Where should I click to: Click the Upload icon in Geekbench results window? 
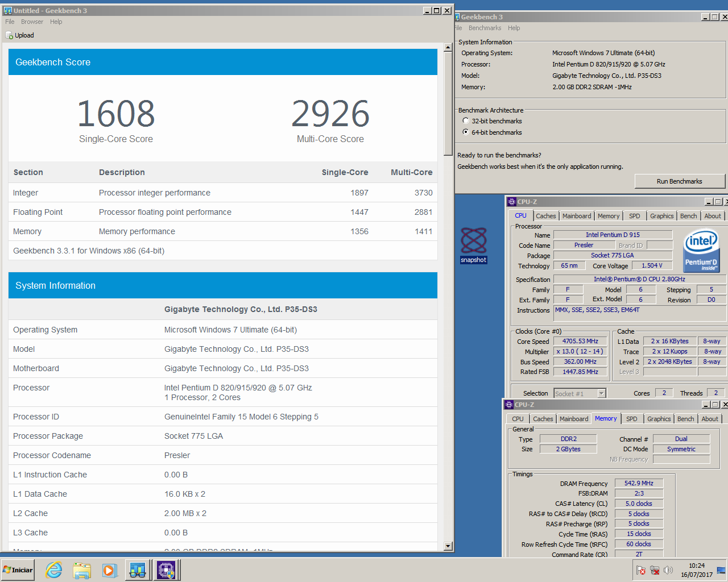(9, 35)
